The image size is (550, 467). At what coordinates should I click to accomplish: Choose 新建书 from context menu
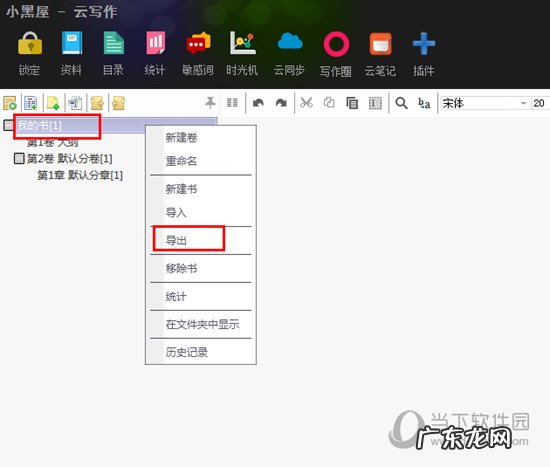click(x=181, y=189)
